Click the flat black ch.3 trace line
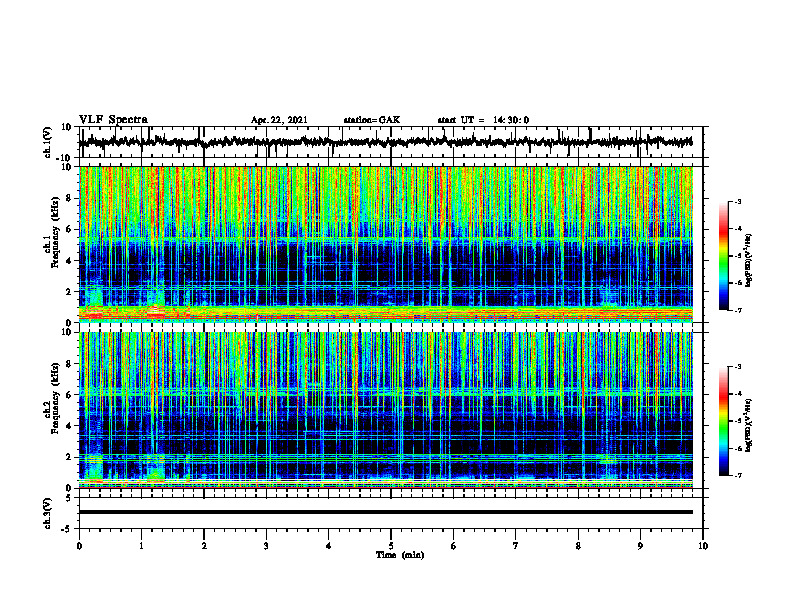The height and width of the screenshot is (612, 792). 385,512
